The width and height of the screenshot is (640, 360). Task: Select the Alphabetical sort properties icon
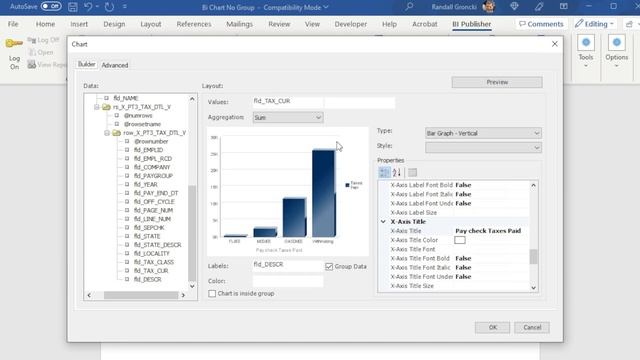pyautogui.click(x=397, y=173)
